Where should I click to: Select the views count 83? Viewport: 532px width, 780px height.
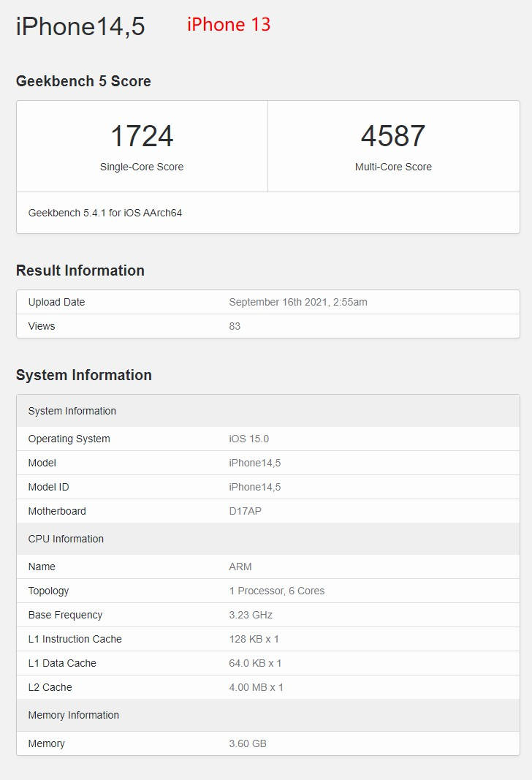tap(235, 326)
